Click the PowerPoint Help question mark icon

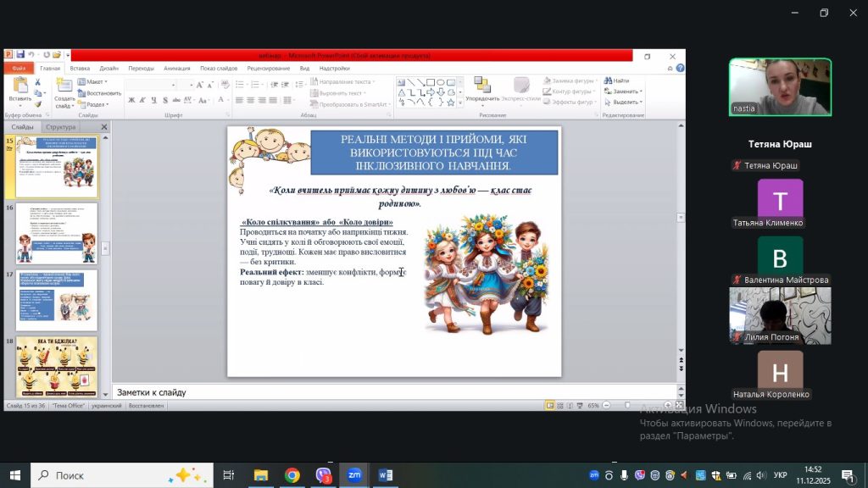coord(680,69)
